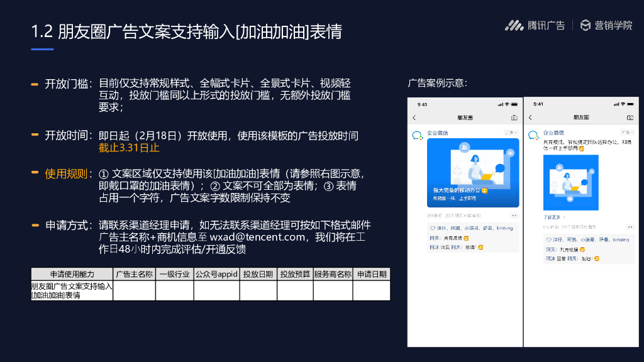
Task: Tap battery icon in right phone status bar
Action: [x=630, y=104]
